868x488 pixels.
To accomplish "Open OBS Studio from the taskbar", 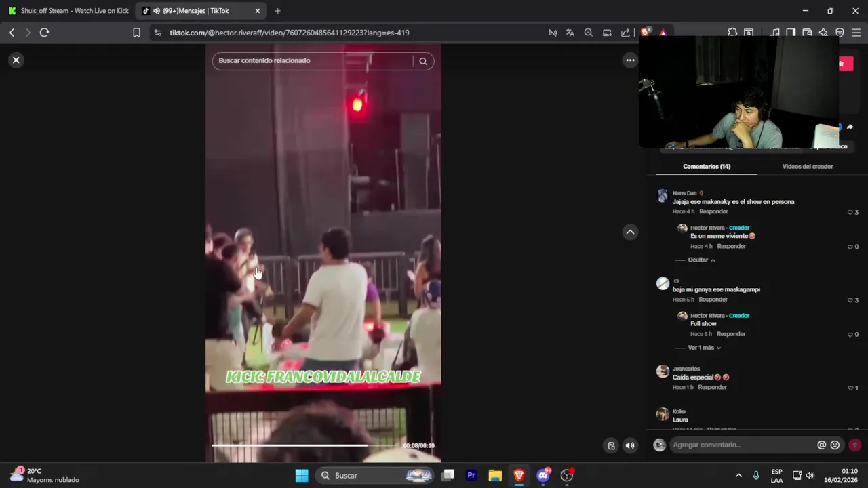I will click(x=567, y=475).
